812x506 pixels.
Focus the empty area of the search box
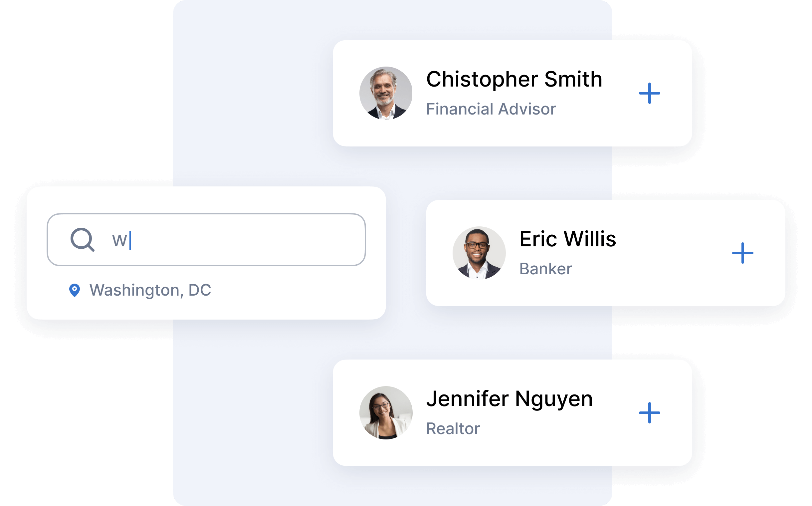[x=248, y=240]
